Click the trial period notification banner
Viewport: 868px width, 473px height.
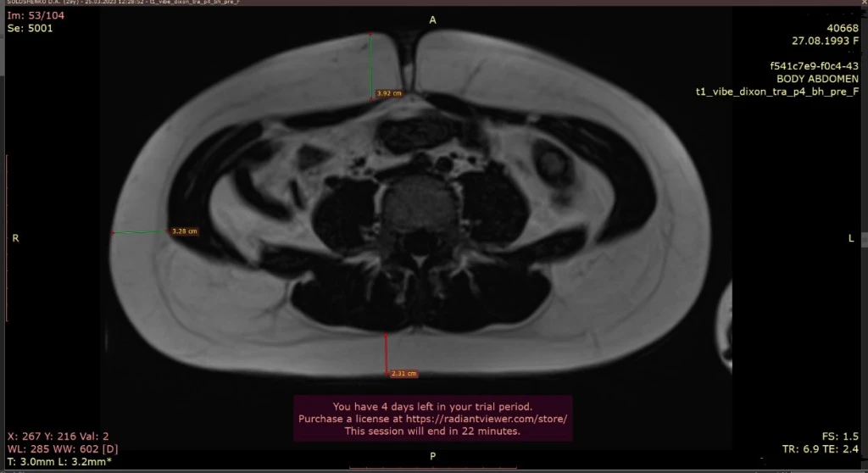point(433,418)
